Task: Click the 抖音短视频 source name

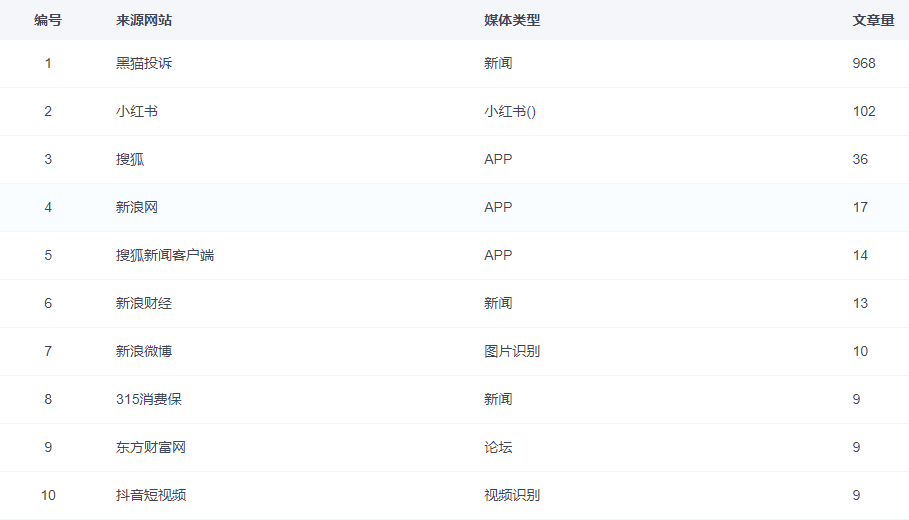Action: (x=150, y=495)
